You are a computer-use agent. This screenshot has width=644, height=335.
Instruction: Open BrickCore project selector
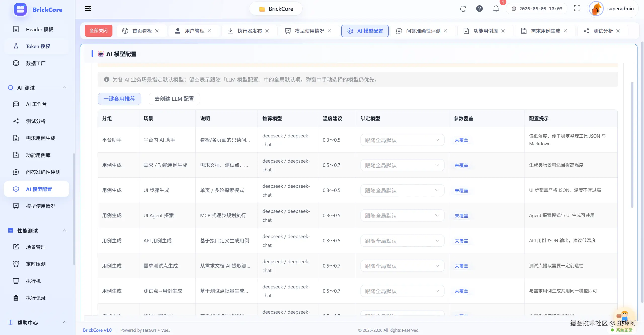tap(276, 9)
